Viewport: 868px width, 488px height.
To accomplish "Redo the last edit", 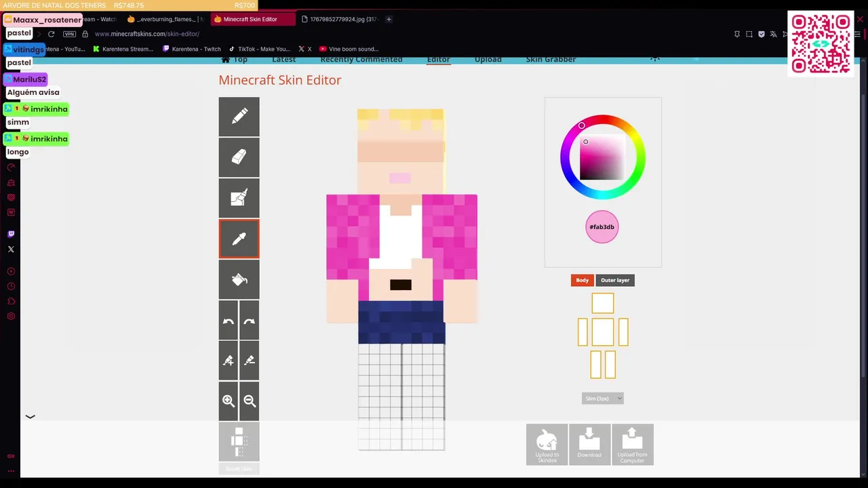I will pos(250,320).
